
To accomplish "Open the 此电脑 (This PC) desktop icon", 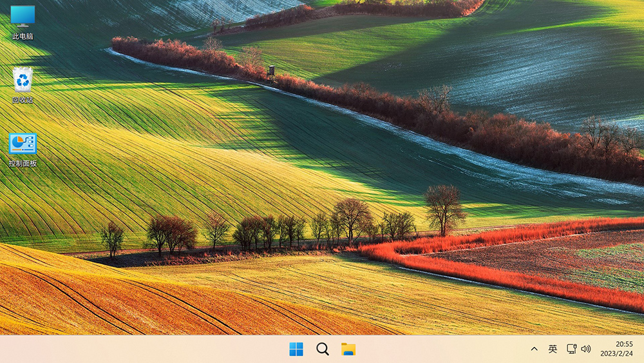I will click(x=23, y=15).
